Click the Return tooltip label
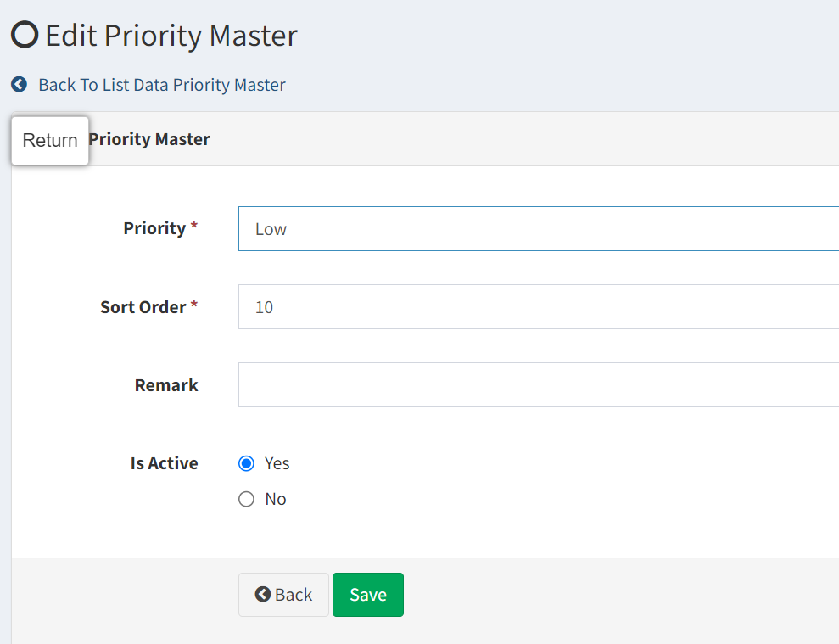 point(50,140)
